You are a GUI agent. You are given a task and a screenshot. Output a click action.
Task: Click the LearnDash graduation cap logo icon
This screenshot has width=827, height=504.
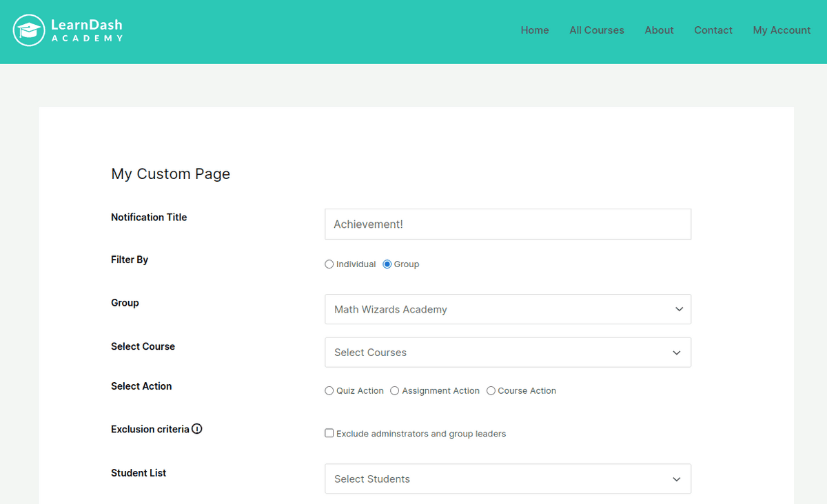pos(29,30)
